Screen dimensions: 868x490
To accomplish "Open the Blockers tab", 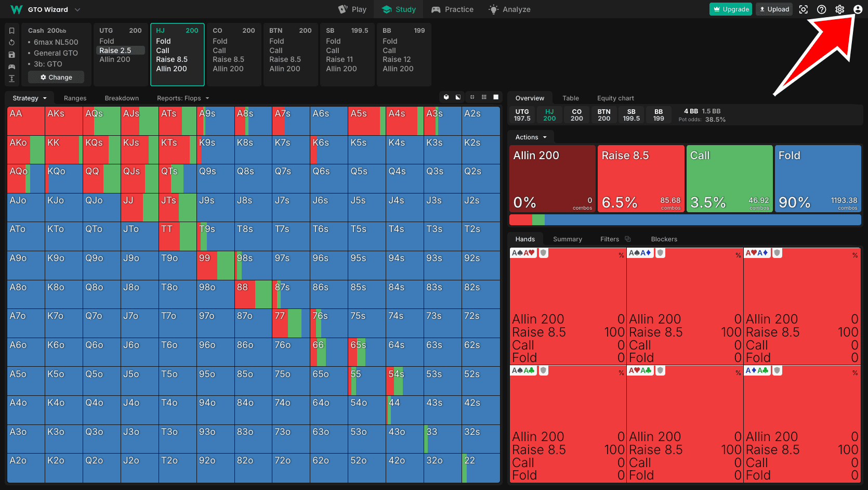I will coord(664,239).
